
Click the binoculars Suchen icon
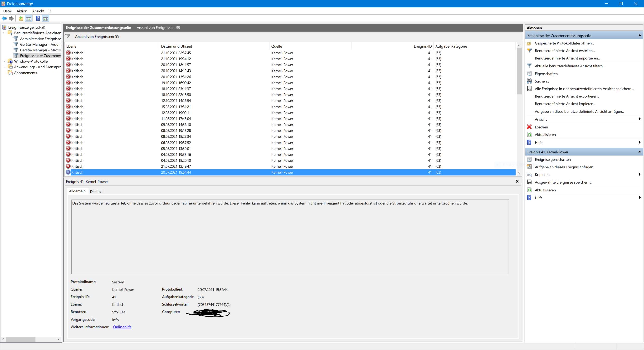pos(529,81)
